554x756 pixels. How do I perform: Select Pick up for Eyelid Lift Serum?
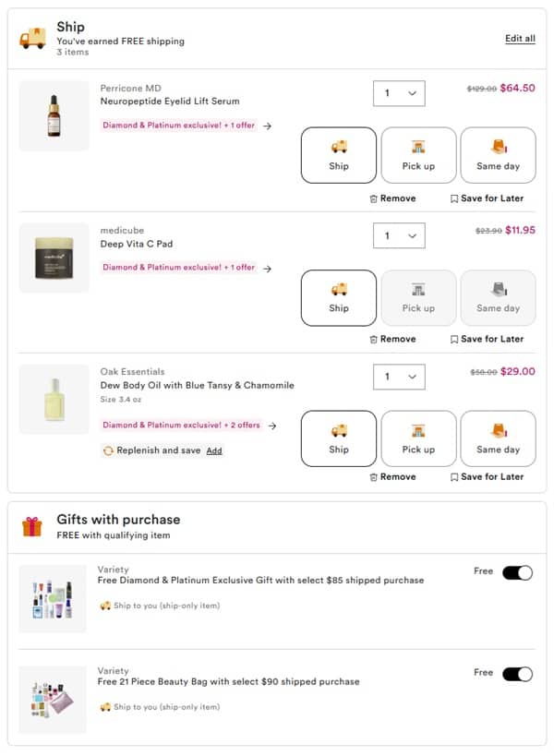(418, 155)
